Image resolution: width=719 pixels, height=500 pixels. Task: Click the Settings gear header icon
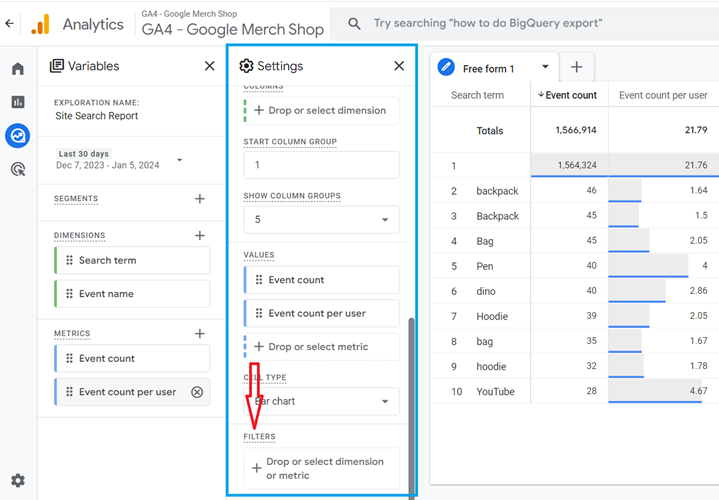pos(246,66)
